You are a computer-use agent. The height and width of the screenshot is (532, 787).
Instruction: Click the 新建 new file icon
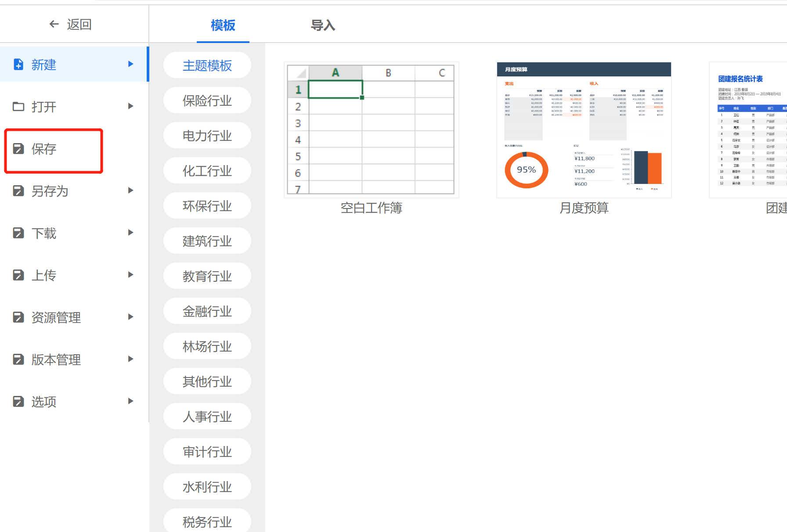pos(18,65)
